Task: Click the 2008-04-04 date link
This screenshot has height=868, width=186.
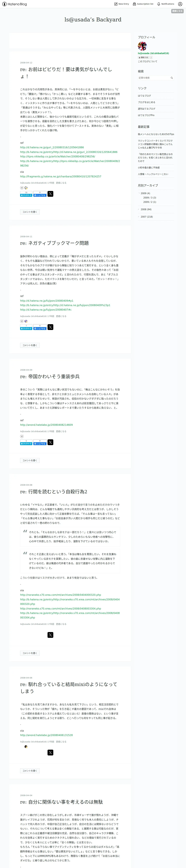Action: (26, 795)
